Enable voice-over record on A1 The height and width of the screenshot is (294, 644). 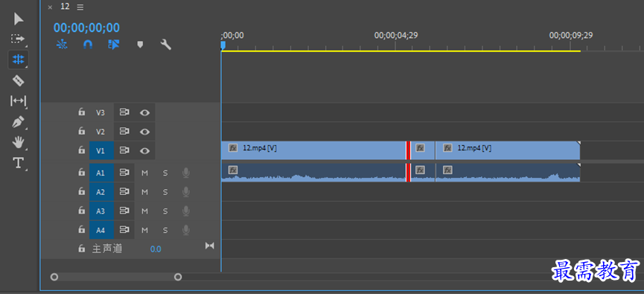[186, 173]
